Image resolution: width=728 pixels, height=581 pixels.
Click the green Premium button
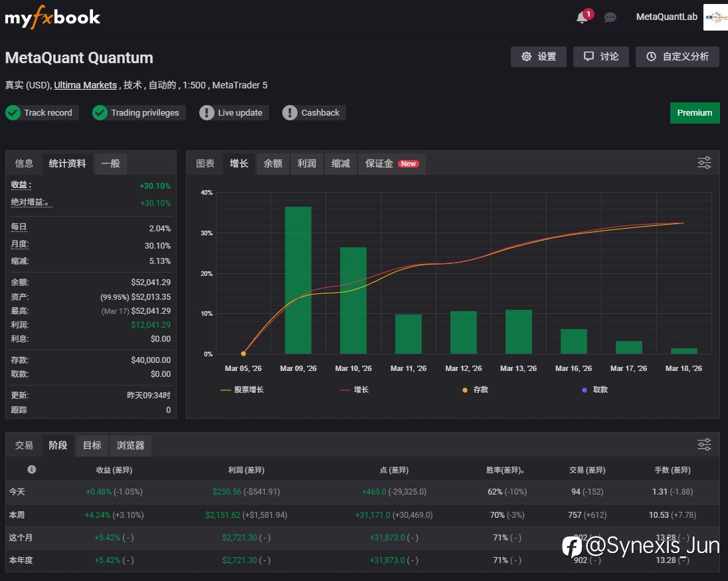click(695, 113)
